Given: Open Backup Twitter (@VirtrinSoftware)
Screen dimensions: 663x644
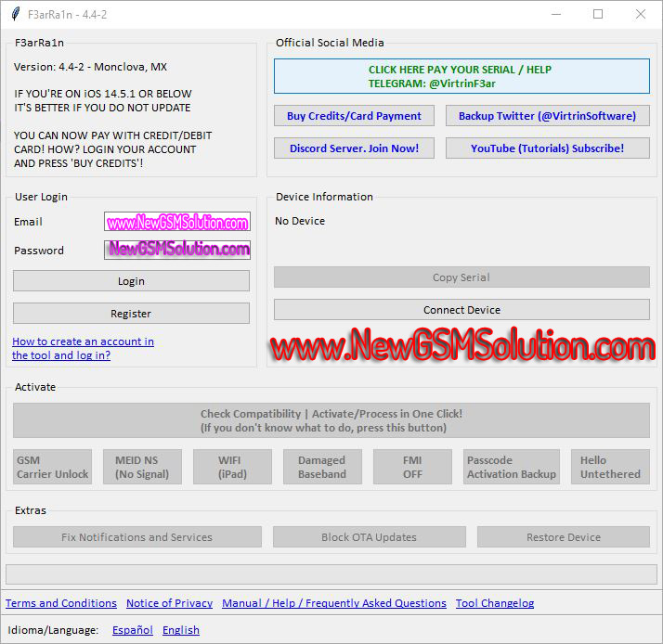Looking at the screenshot, I should click(547, 116).
